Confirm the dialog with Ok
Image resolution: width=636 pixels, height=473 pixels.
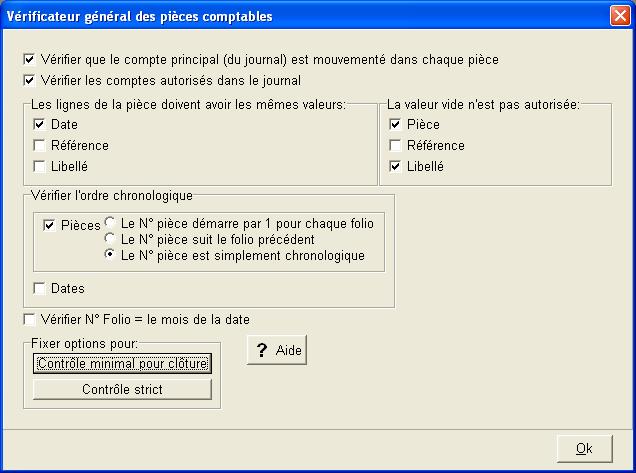pos(584,448)
